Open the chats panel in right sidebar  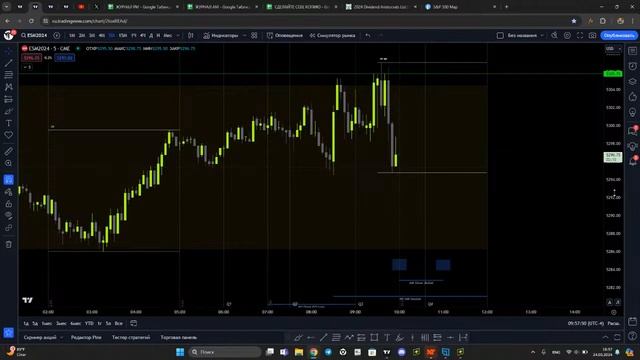tap(632, 131)
